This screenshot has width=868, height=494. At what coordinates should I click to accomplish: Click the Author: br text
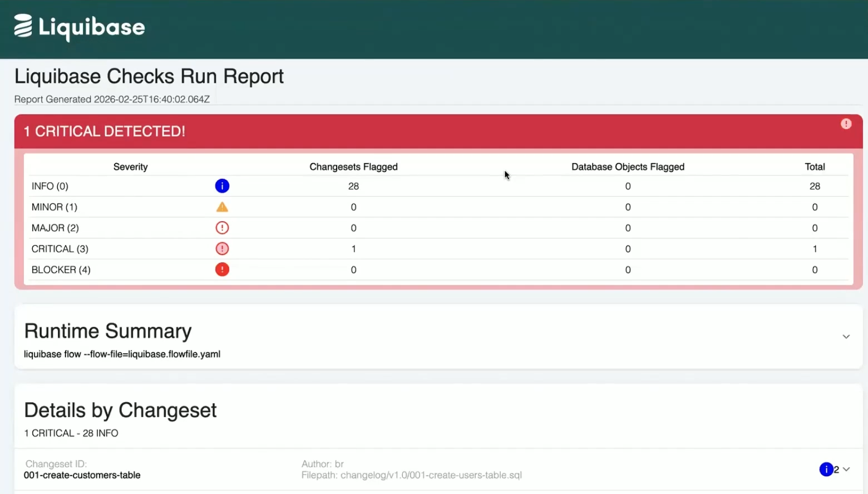click(323, 464)
